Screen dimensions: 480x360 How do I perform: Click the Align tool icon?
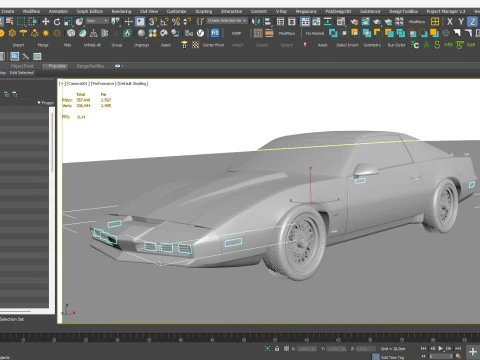[x=267, y=22]
